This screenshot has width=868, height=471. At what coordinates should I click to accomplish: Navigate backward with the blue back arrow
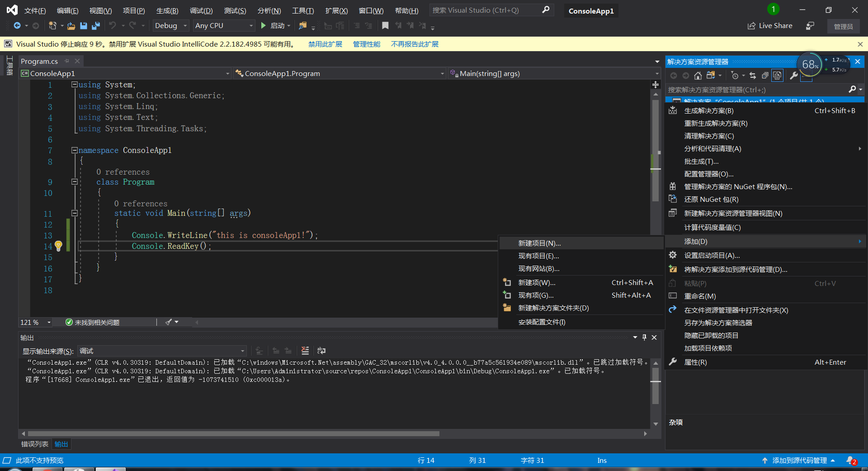coord(17,26)
